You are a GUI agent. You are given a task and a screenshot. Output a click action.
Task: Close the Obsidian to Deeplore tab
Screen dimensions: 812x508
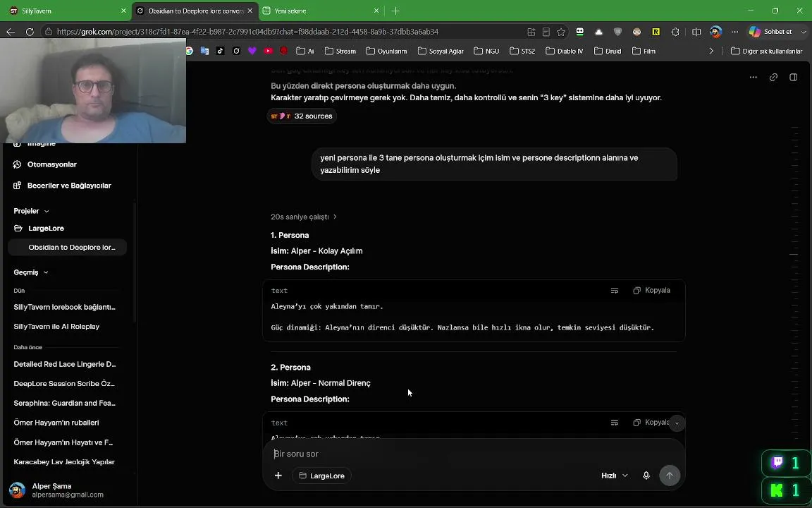click(250, 11)
